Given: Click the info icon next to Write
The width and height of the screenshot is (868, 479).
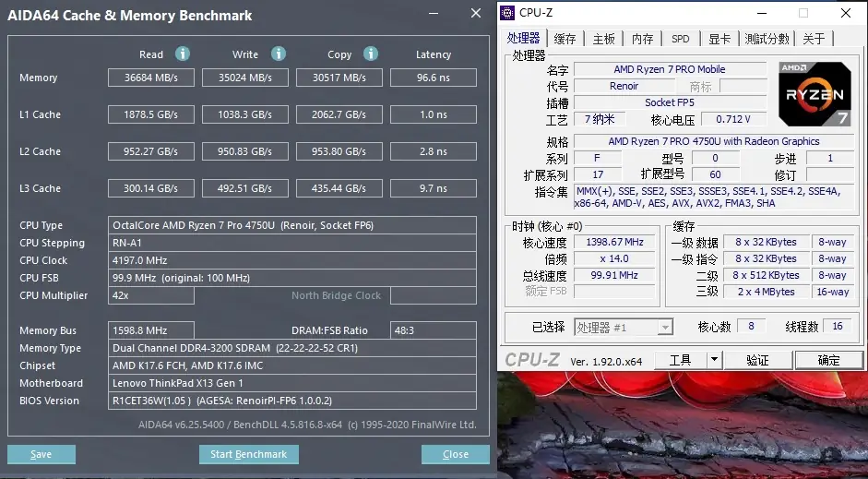Looking at the screenshot, I should tap(279, 54).
